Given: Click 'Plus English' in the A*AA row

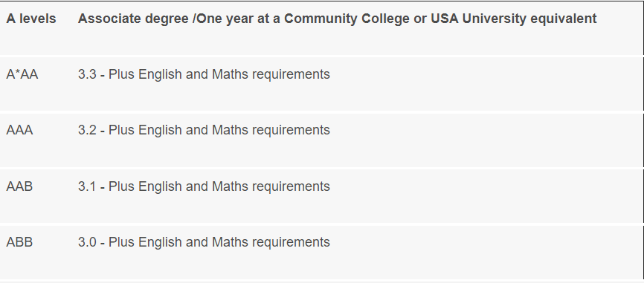Looking at the screenshot, I should click(x=146, y=74).
